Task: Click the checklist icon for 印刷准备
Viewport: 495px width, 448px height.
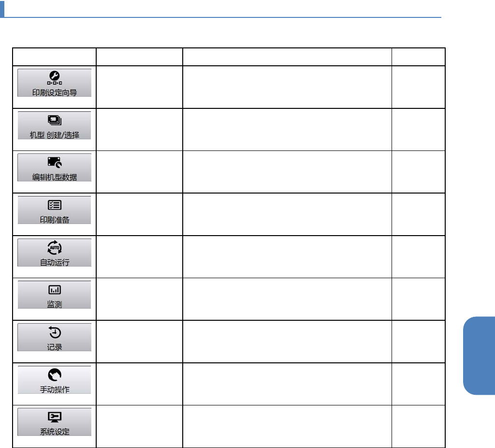Action: tap(54, 205)
